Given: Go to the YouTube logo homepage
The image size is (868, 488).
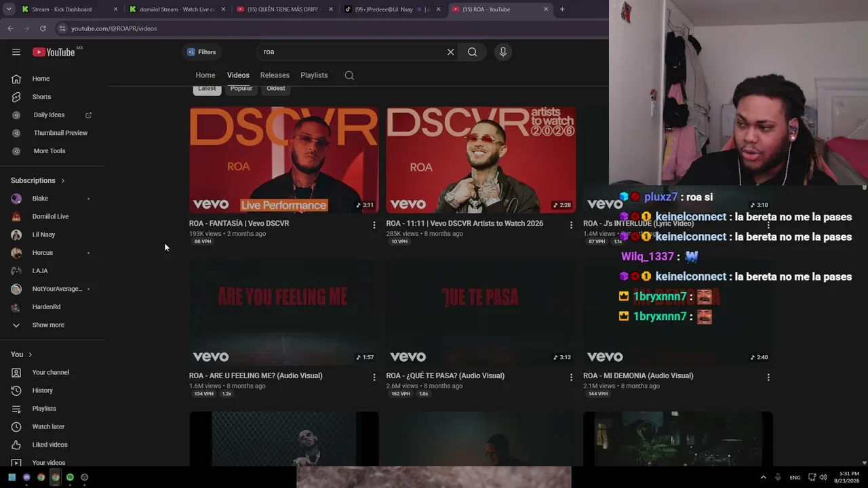Looking at the screenshot, I should coord(54,52).
